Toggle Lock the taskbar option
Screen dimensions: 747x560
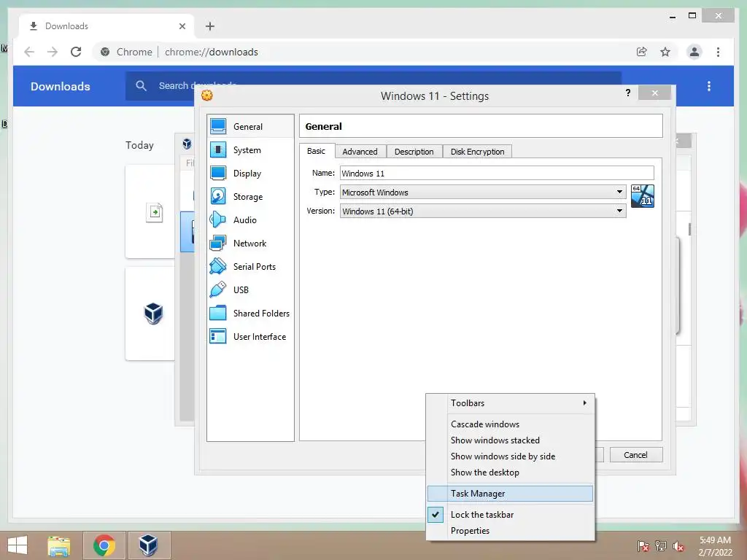click(510, 515)
